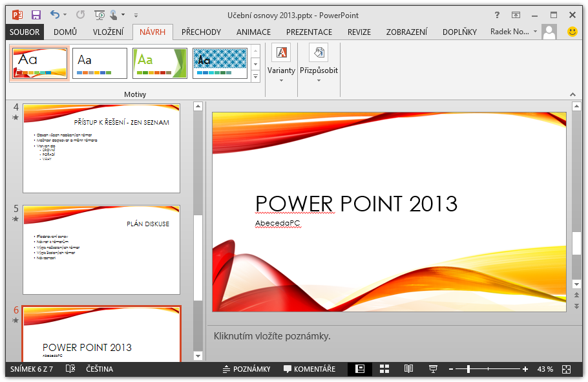Apply the red-orange wave theme
The height and width of the screenshot is (382, 588).
39,63
